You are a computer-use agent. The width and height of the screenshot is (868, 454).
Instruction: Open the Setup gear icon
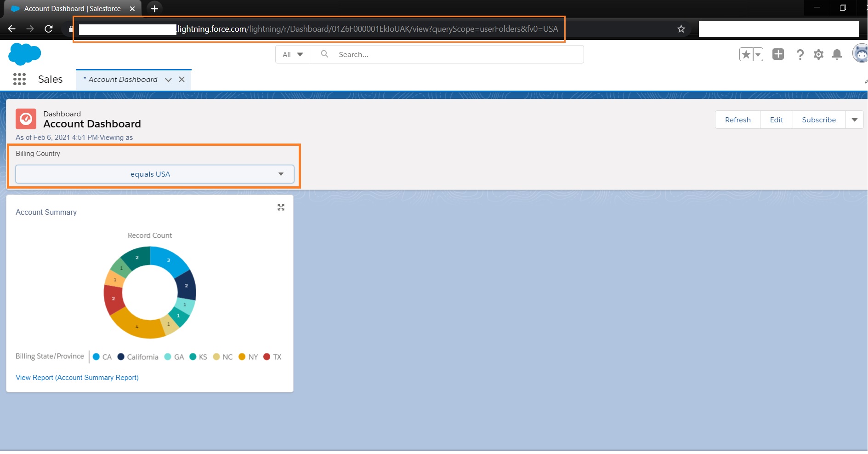point(818,54)
